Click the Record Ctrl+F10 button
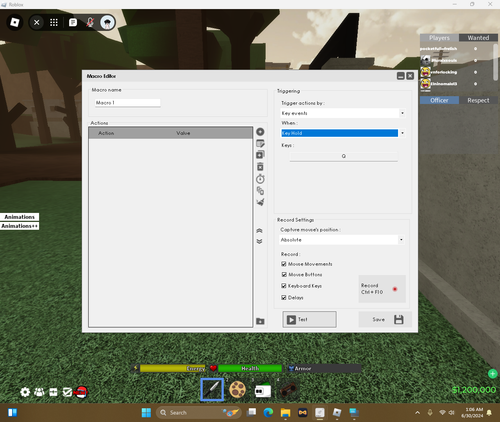Image resolution: width=500 pixels, height=422 pixels. [382, 289]
